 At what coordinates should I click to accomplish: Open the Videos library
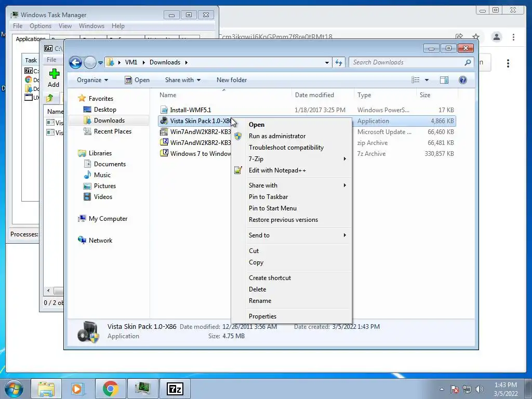point(98,197)
